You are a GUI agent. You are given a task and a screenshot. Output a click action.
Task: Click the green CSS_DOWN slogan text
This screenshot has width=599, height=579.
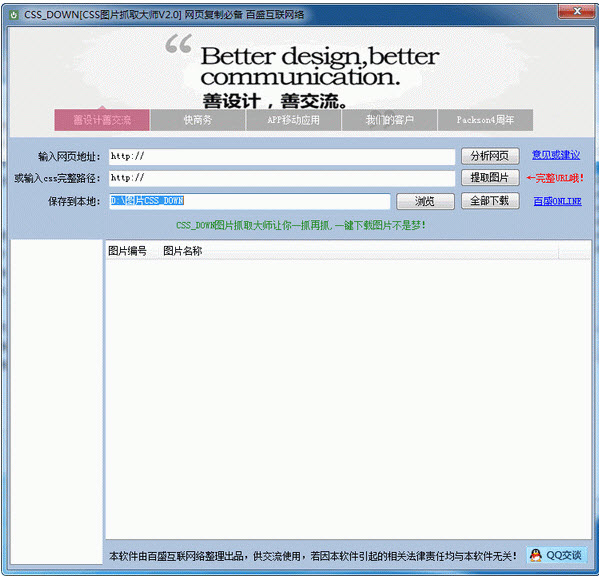click(300, 225)
